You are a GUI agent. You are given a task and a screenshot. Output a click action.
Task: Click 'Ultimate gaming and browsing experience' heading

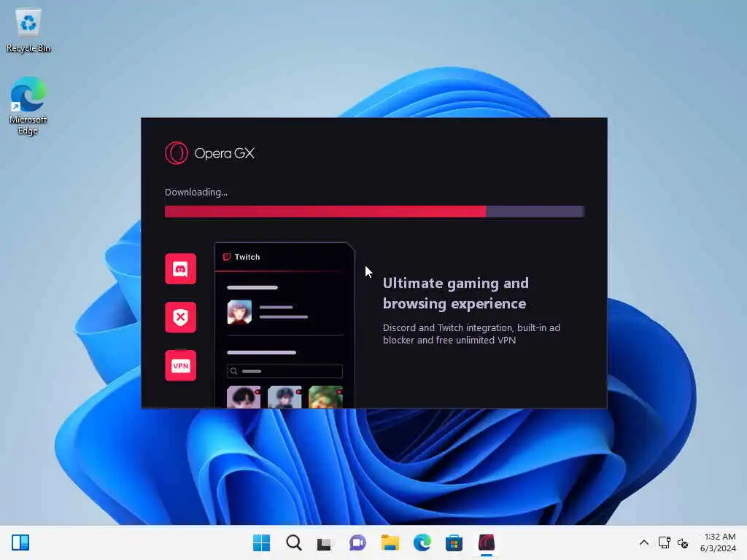click(456, 293)
